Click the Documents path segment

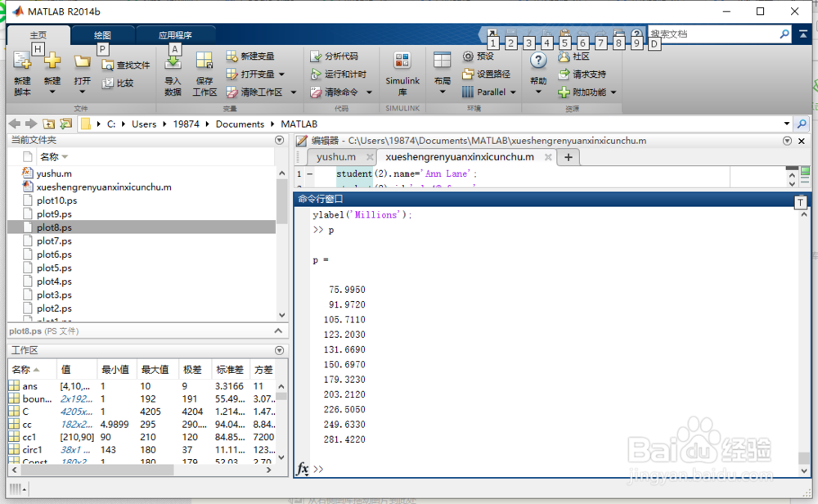(x=240, y=124)
